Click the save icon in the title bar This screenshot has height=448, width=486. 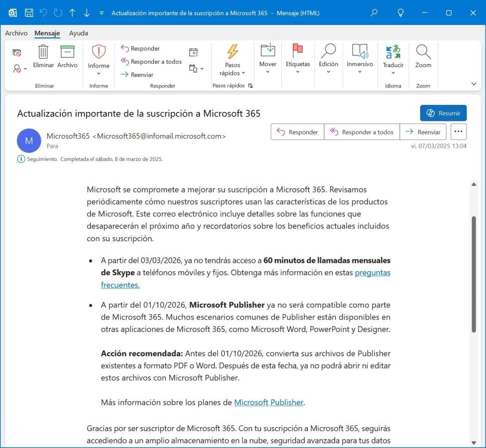pos(29,13)
